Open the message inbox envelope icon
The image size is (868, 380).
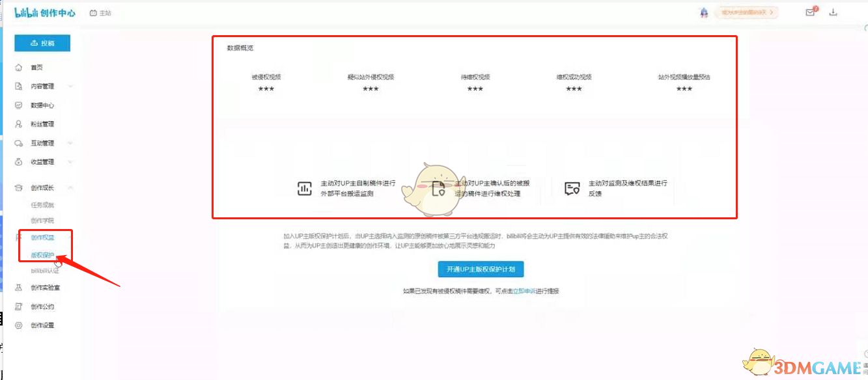coord(810,12)
